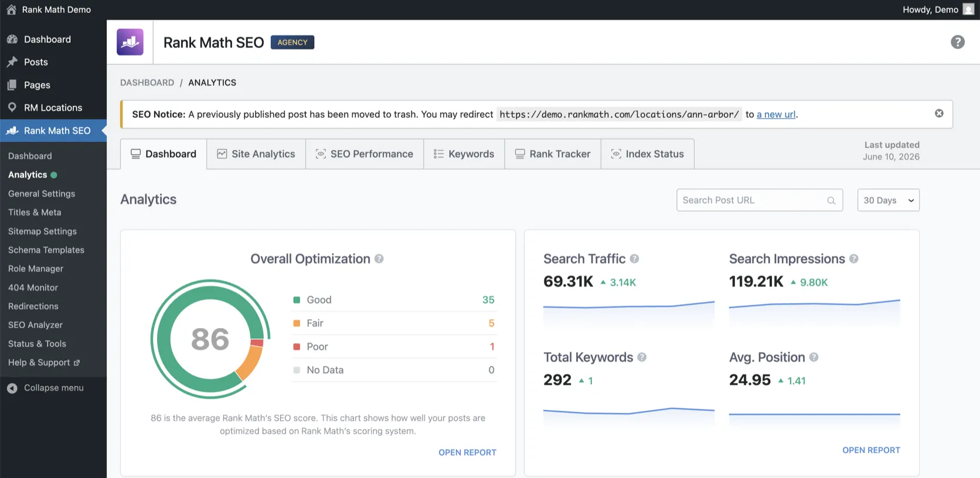The image size is (980, 478).
Task: Open Role Manager in sidebar
Action: coord(36,269)
